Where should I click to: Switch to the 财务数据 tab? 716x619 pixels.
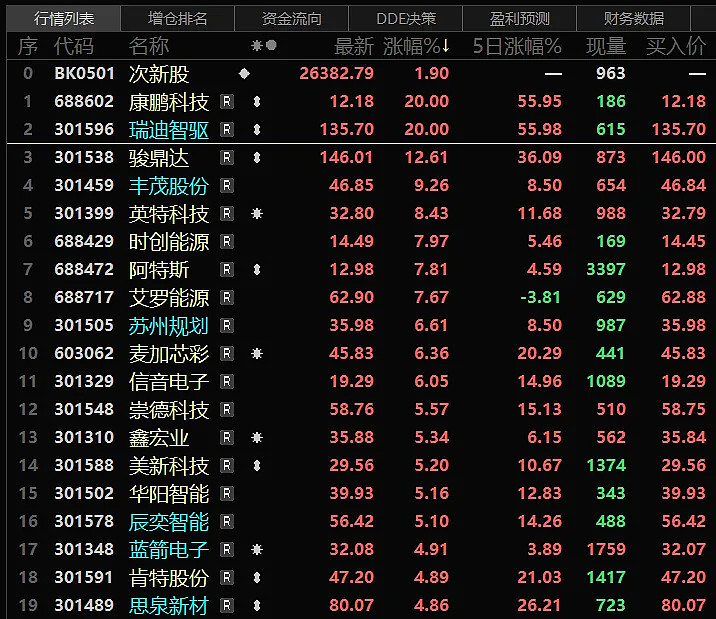pos(633,18)
